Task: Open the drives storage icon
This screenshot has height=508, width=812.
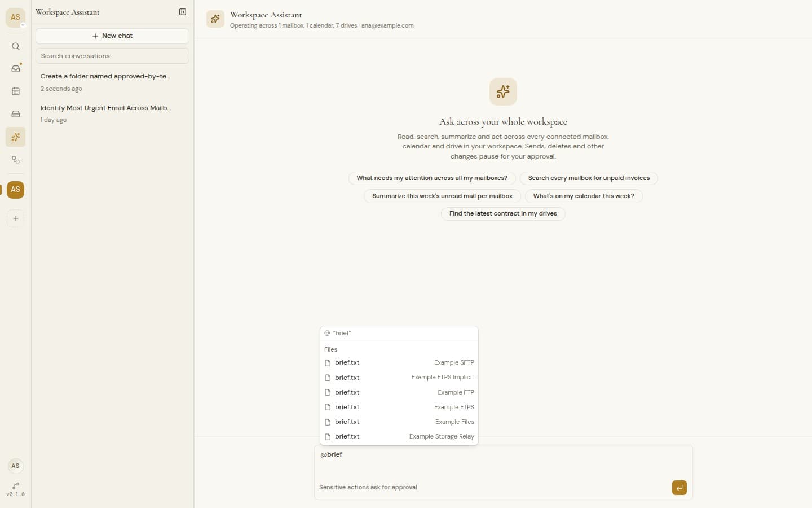Action: tap(16, 114)
